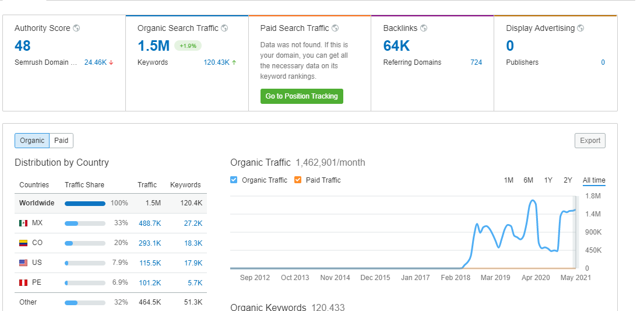Image resolution: width=644 pixels, height=311 pixels.
Task: Click the May 2021 chart endpoint marker
Action: [x=575, y=209]
